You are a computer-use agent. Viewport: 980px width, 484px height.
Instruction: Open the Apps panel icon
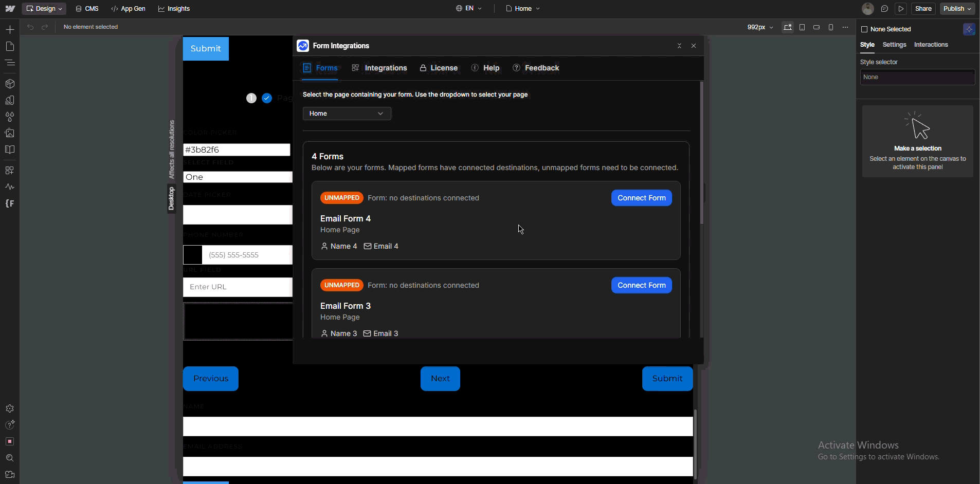point(10,170)
